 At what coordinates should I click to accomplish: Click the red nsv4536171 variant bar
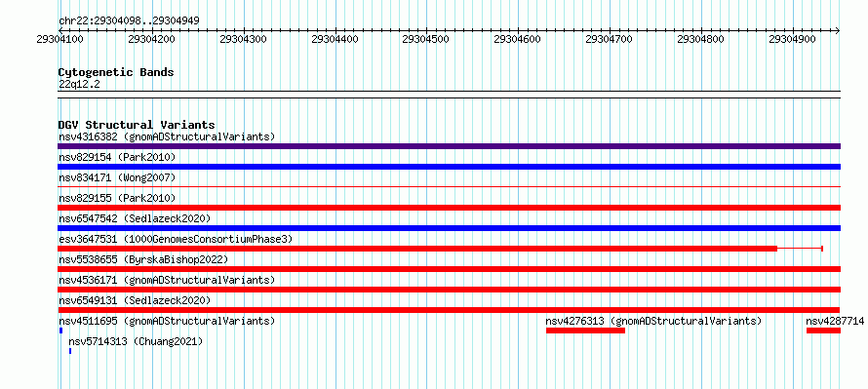(x=449, y=290)
